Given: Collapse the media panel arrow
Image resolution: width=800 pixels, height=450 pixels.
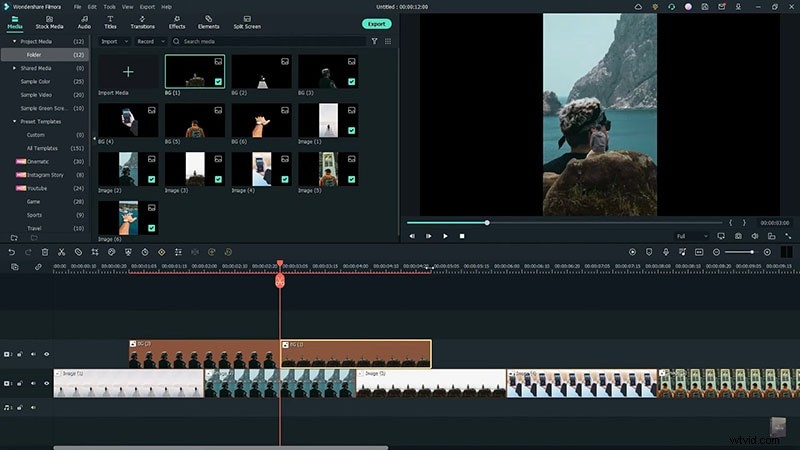Looking at the screenshot, I should [94, 139].
